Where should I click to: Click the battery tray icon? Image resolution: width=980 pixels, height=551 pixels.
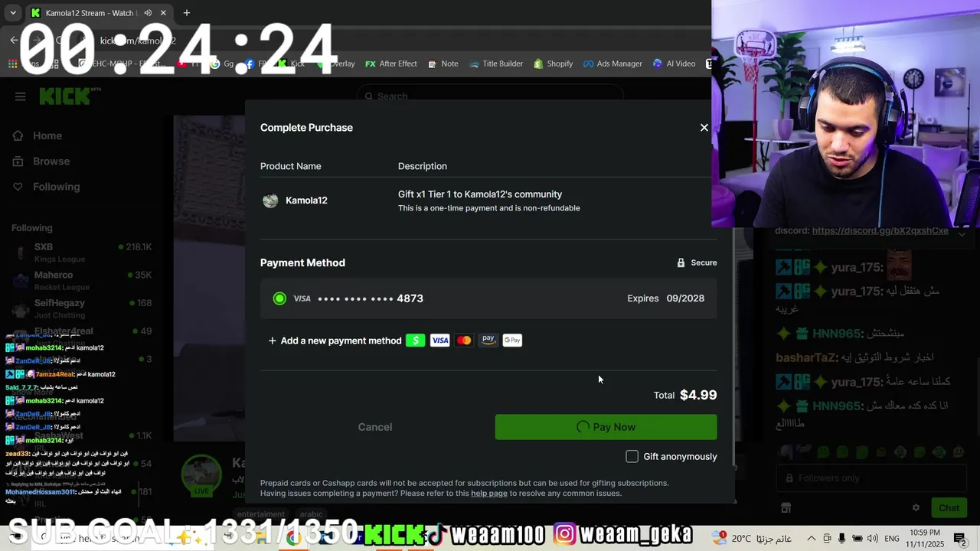pyautogui.click(x=857, y=539)
